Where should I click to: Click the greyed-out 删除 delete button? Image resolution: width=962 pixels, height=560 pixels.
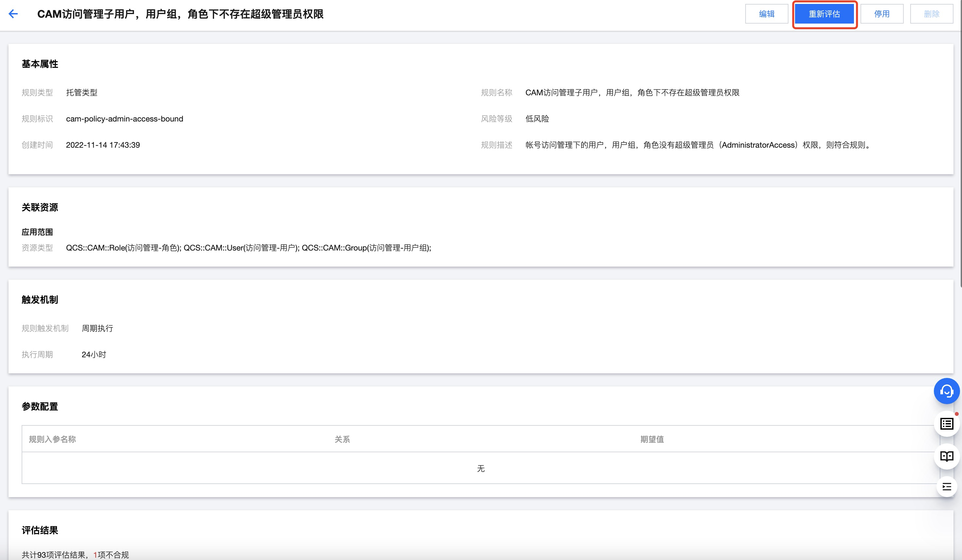931,14
